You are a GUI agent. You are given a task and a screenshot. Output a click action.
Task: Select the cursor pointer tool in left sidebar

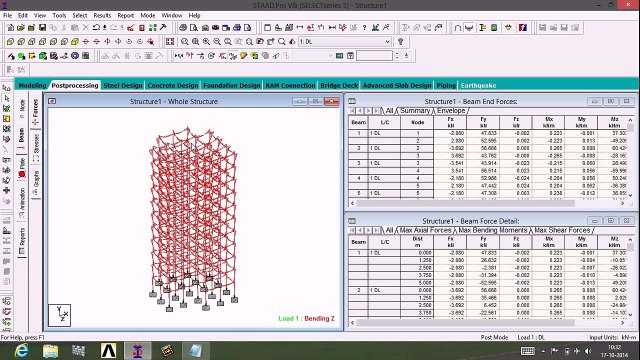(x=7, y=98)
